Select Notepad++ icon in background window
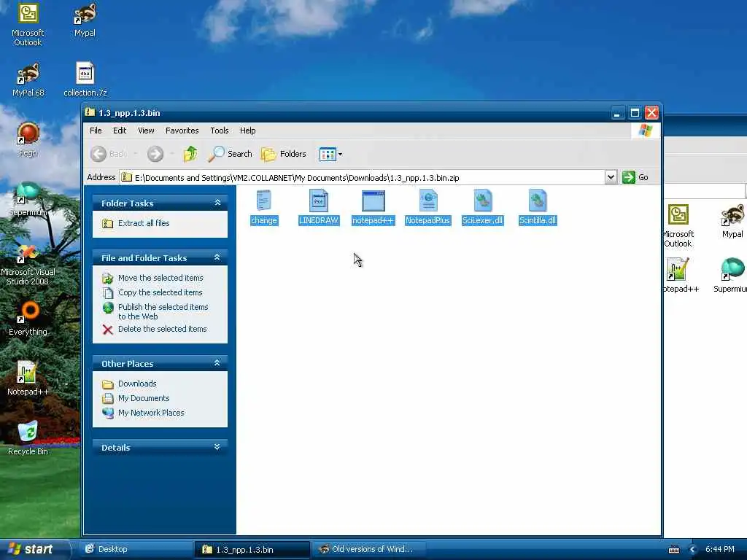 tap(681, 275)
